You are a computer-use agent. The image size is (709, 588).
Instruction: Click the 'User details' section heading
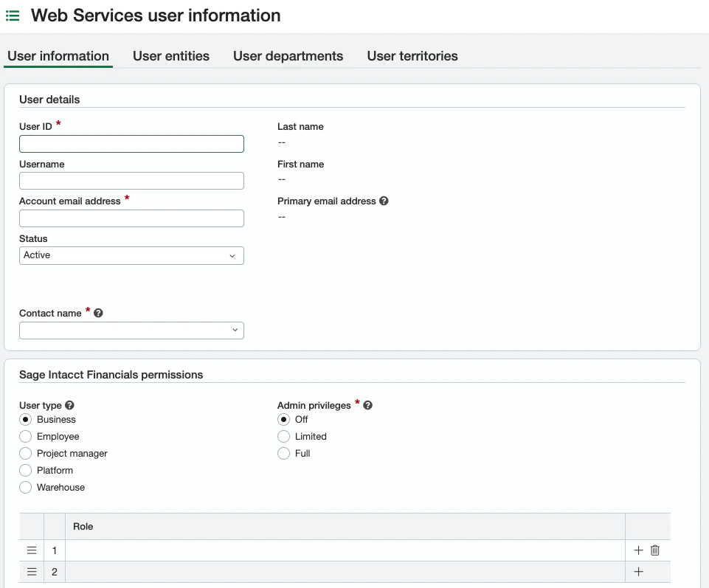click(49, 100)
